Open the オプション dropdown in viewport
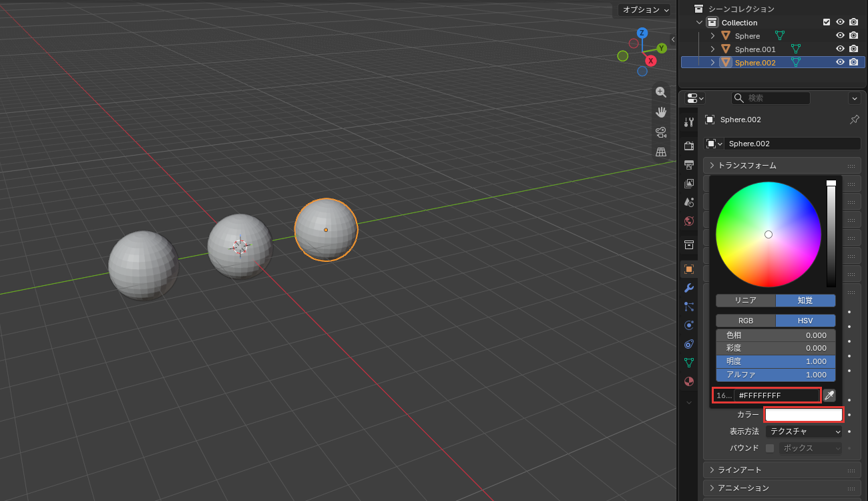Image resolution: width=868 pixels, height=501 pixels. click(x=644, y=10)
